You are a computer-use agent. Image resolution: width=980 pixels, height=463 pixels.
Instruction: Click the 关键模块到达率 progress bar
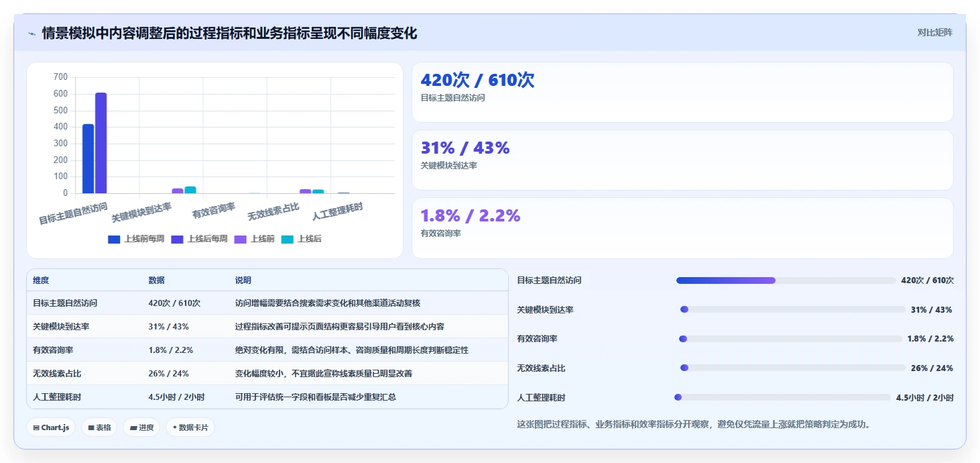coord(793,309)
